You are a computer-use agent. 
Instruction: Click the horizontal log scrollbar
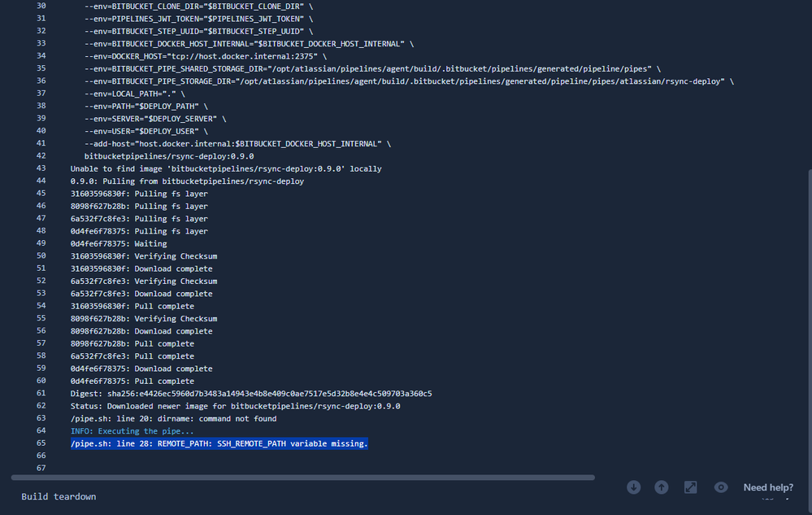[303, 478]
